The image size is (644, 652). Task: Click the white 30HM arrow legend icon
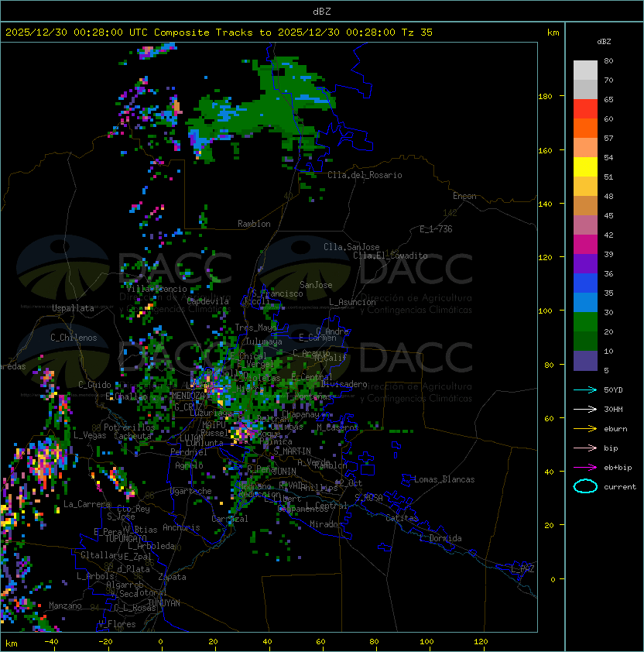pyautogui.click(x=585, y=409)
